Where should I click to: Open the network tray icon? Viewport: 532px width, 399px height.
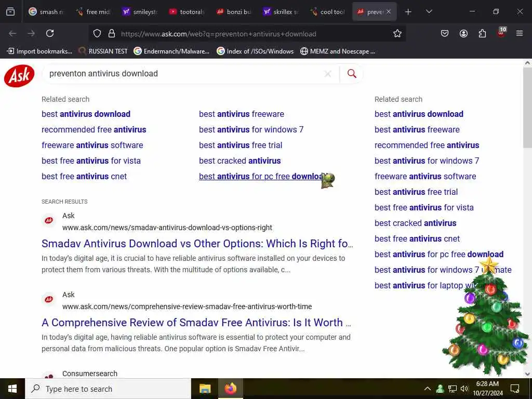(453, 389)
